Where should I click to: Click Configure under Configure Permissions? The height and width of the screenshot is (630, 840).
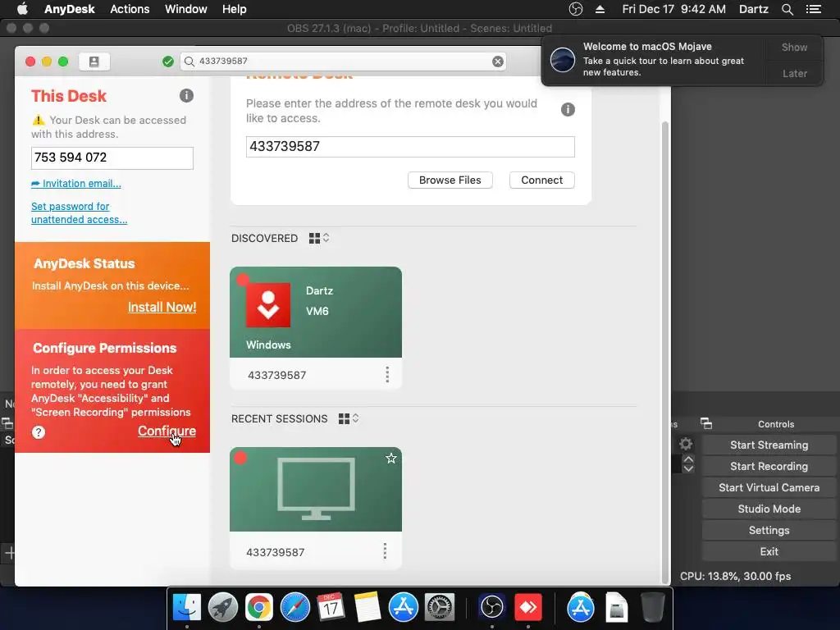167,431
